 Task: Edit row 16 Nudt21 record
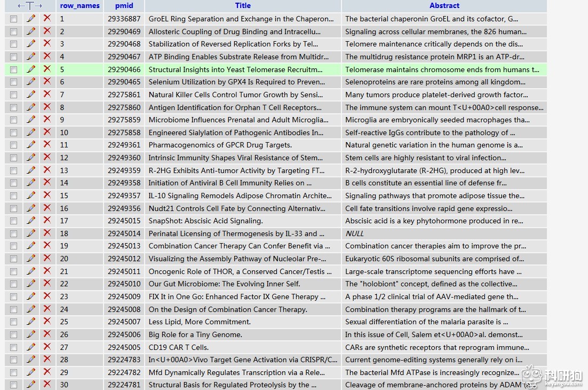click(31, 208)
